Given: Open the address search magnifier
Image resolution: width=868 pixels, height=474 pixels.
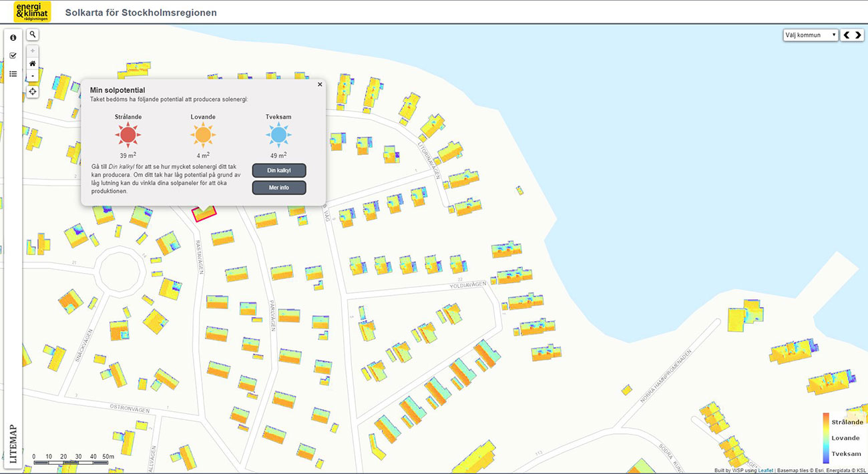Looking at the screenshot, I should pyautogui.click(x=33, y=35).
